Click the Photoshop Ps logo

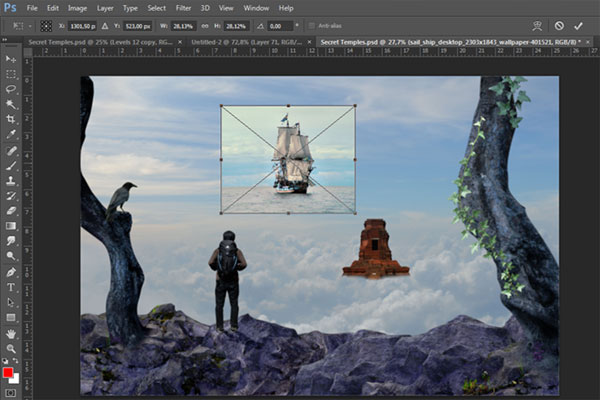[x=9, y=8]
